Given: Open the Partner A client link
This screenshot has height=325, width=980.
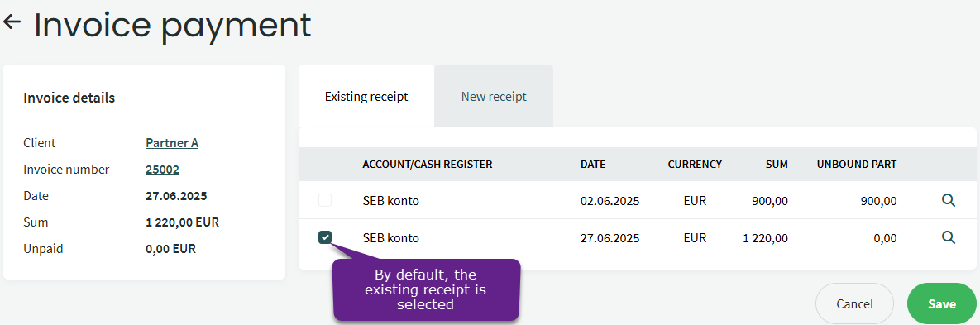Looking at the screenshot, I should 172,143.
